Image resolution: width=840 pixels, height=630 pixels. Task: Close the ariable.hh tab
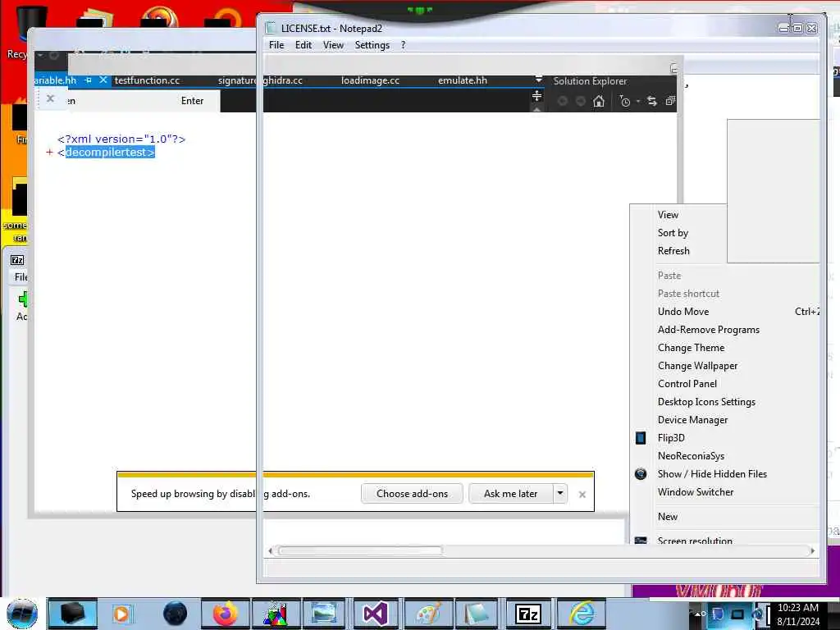pyautogui.click(x=103, y=80)
